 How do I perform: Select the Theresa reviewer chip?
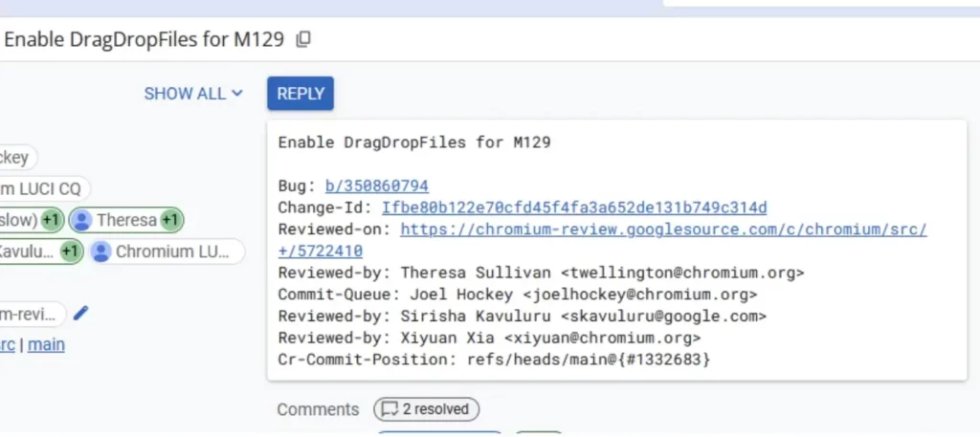pos(126,220)
